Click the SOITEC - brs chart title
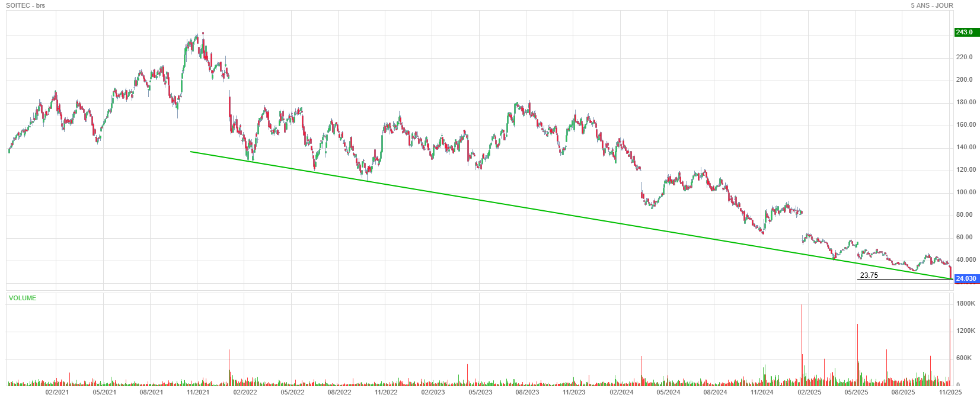The image size is (980, 398). (x=25, y=5)
